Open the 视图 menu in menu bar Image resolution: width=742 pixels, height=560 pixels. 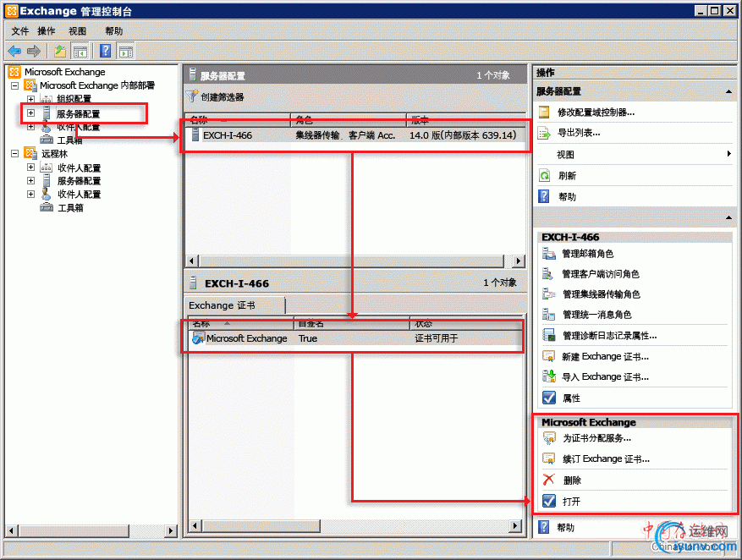78,31
